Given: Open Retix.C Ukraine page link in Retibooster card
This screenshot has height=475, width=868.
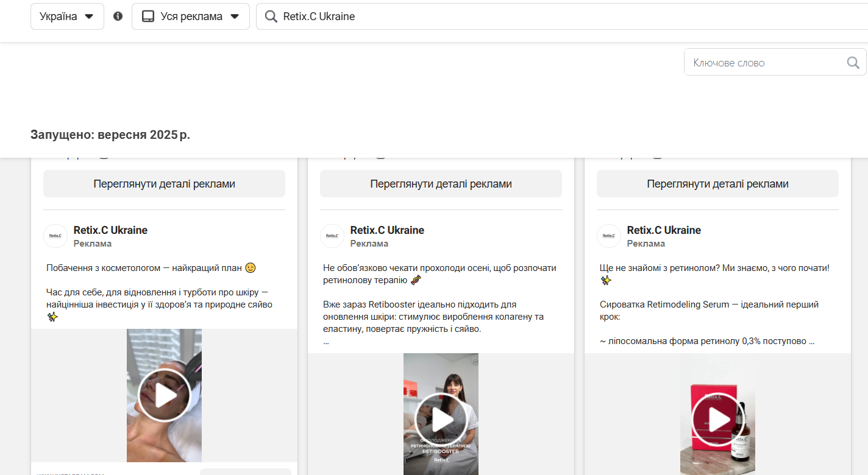Looking at the screenshot, I should click(x=387, y=230).
